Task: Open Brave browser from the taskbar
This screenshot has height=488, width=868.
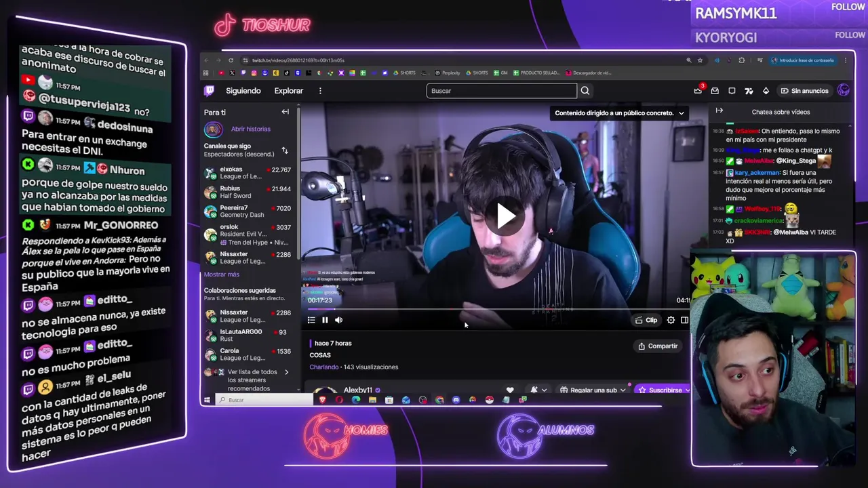Action: 323,400
